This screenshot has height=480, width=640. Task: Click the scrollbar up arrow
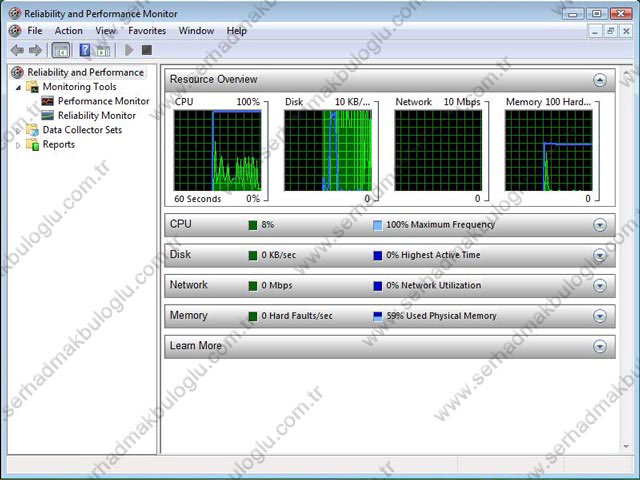[627, 73]
